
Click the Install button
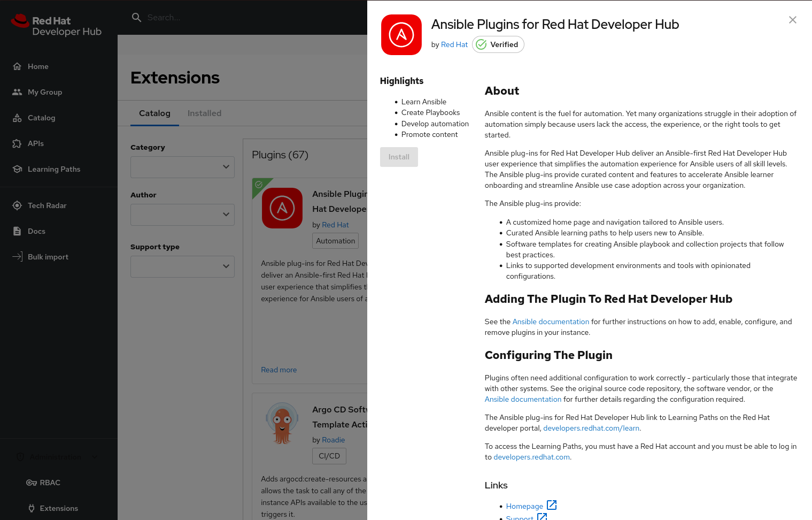(x=399, y=157)
